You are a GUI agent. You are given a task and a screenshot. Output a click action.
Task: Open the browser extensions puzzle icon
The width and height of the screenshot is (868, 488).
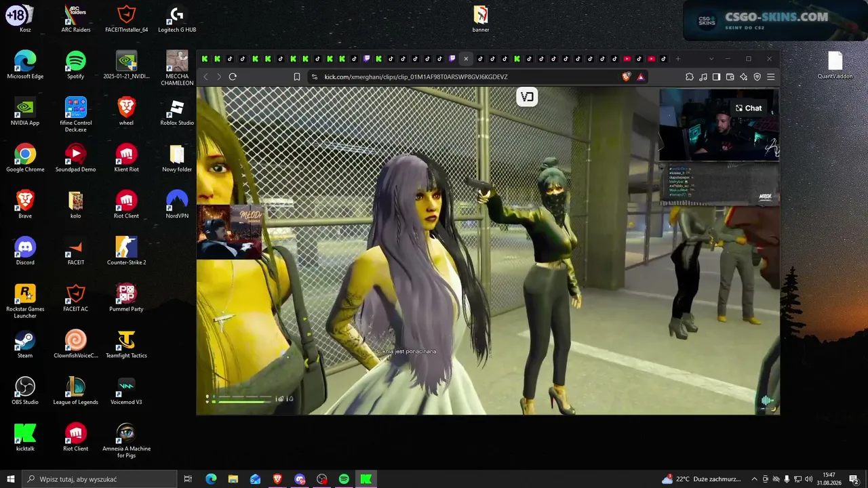pos(690,77)
